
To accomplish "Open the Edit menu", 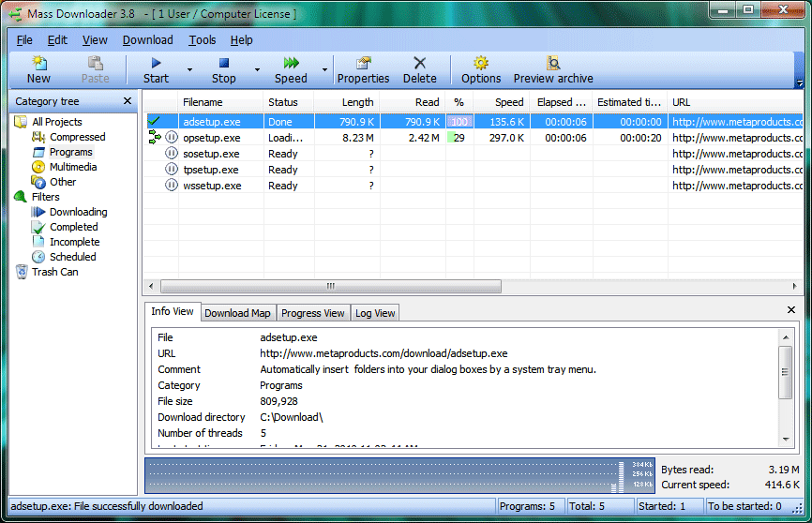I will 57,40.
